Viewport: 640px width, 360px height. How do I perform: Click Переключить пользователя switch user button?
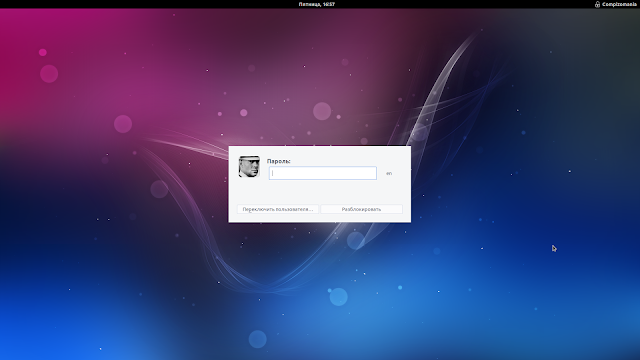pyautogui.click(x=278, y=209)
